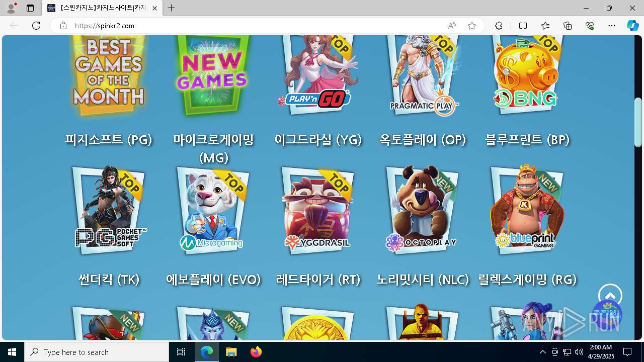
Task: Open the notification center icon
Action: pos(627,352)
